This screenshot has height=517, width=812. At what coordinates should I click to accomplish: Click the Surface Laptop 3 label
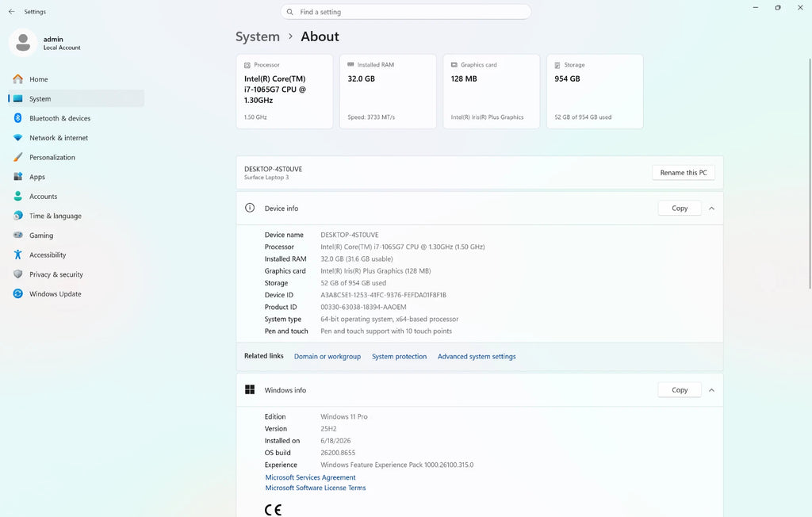tap(266, 177)
